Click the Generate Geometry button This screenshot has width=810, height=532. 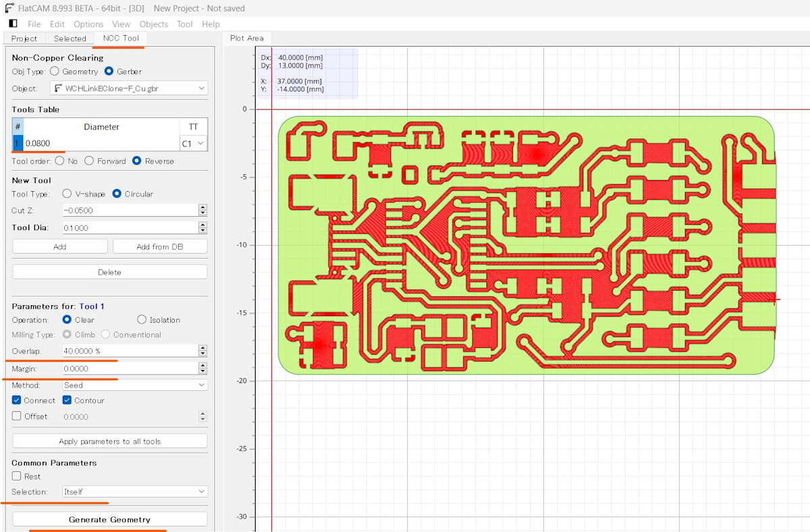click(x=109, y=519)
